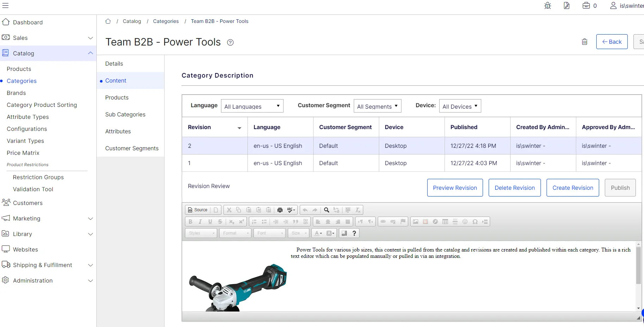Open Brands in the Catalog menu

pyautogui.click(x=16, y=93)
